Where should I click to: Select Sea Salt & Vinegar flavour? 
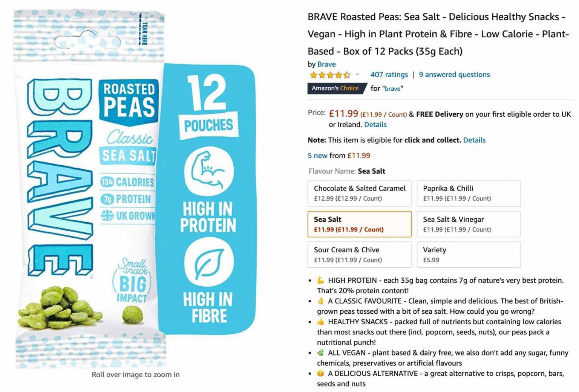(x=469, y=224)
